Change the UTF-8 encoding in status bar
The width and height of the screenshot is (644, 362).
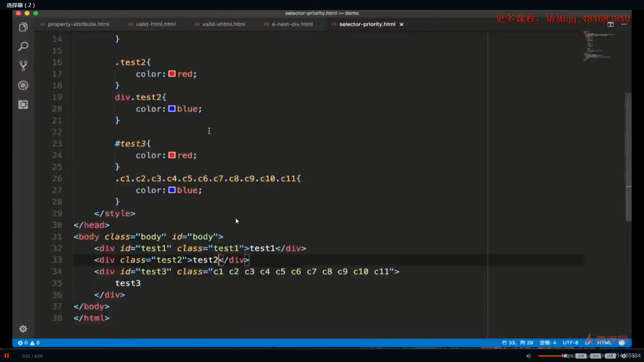(570, 343)
